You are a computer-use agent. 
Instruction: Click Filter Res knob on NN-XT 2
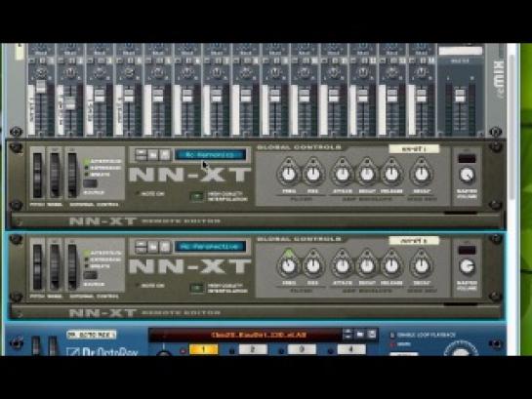pos(312,265)
